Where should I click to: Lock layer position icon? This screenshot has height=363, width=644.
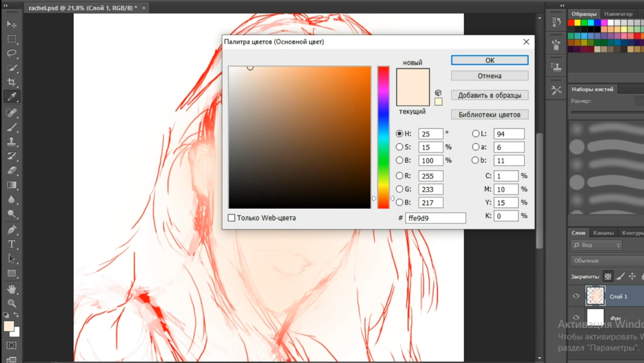[x=632, y=277]
